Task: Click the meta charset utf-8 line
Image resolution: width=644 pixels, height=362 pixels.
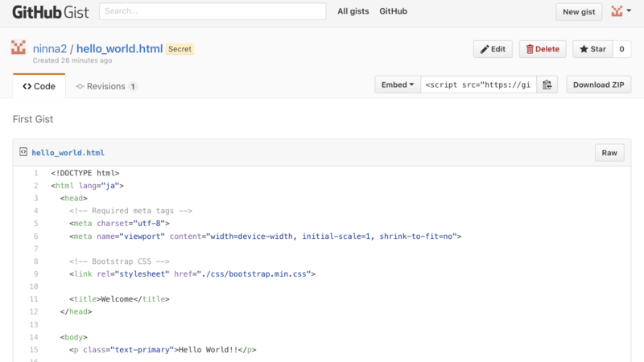Action: [119, 224]
